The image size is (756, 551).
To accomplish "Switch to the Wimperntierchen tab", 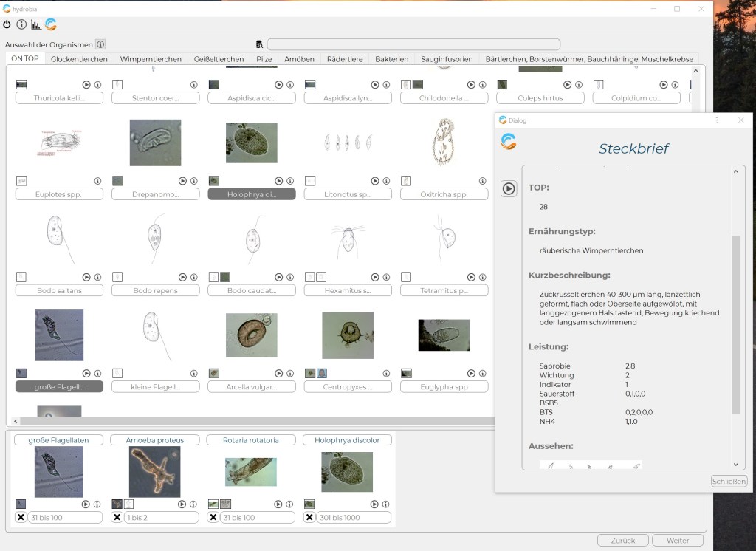I will tap(151, 59).
